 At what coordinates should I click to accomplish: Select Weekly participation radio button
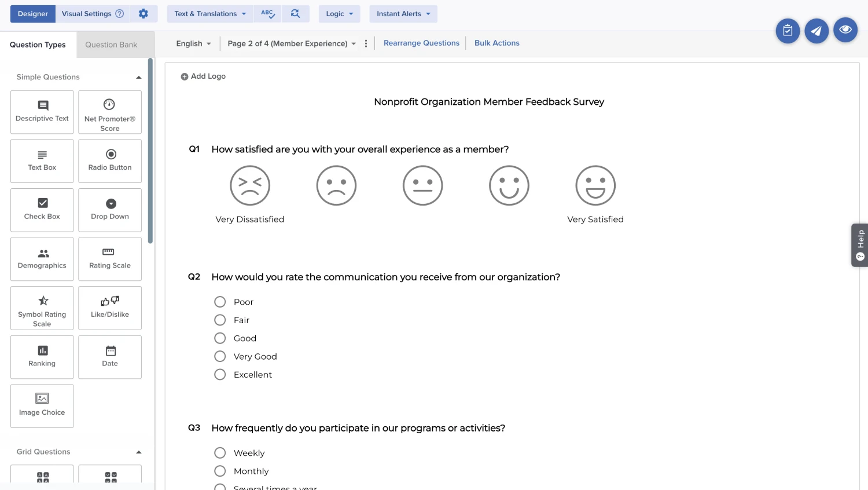220,453
